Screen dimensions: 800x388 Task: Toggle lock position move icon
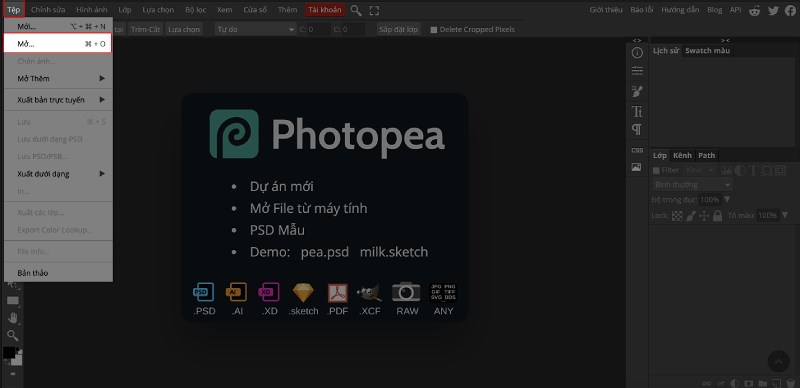[x=704, y=216]
